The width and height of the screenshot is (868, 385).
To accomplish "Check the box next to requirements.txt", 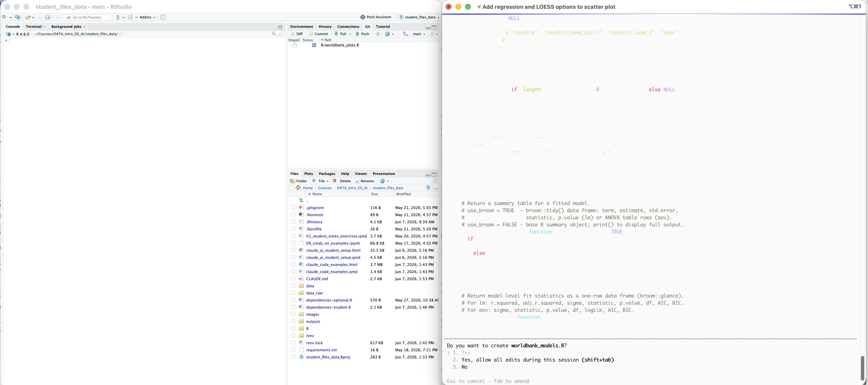I will pos(293,350).
